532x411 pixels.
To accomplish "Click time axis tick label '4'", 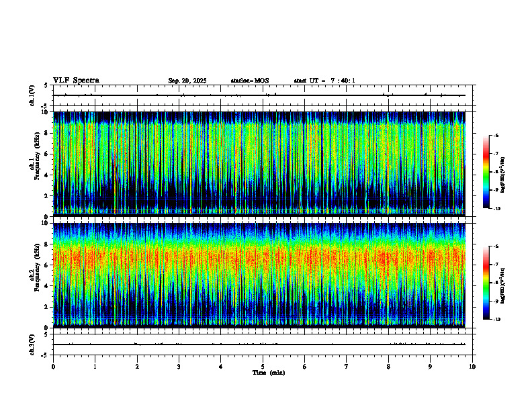I will coord(221,367).
